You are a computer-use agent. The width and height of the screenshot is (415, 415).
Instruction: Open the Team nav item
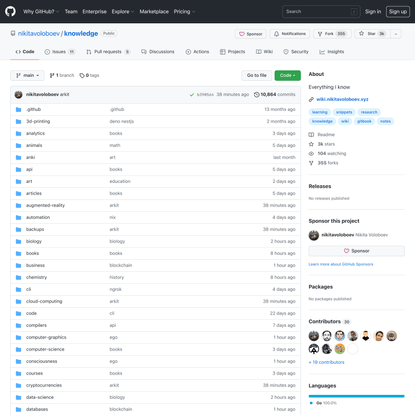[x=71, y=12]
